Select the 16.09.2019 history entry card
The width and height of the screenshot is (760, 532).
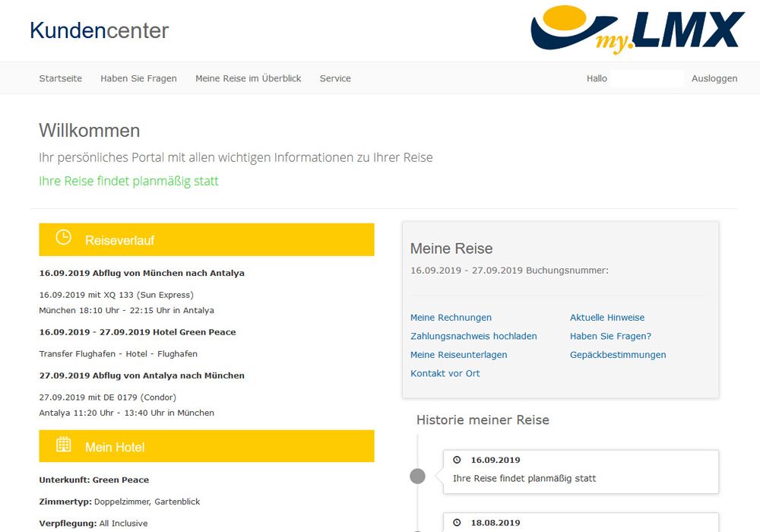coord(581,472)
